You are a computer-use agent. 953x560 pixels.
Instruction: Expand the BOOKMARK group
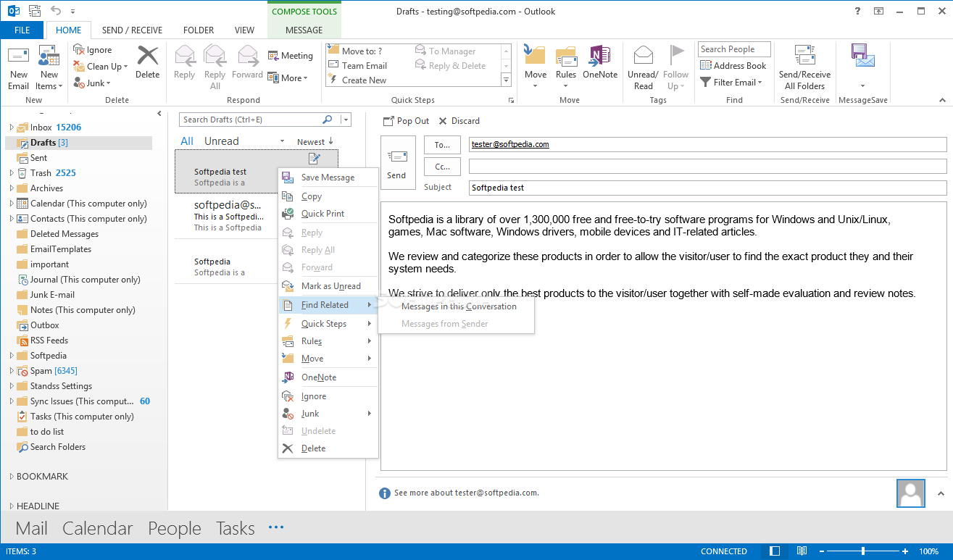coord(12,477)
